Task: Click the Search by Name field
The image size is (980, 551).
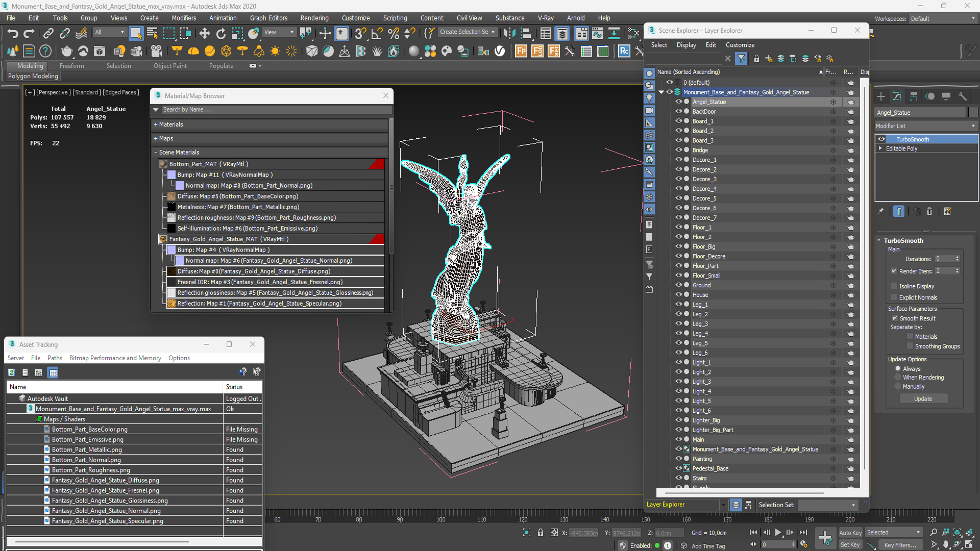Action: (x=276, y=110)
